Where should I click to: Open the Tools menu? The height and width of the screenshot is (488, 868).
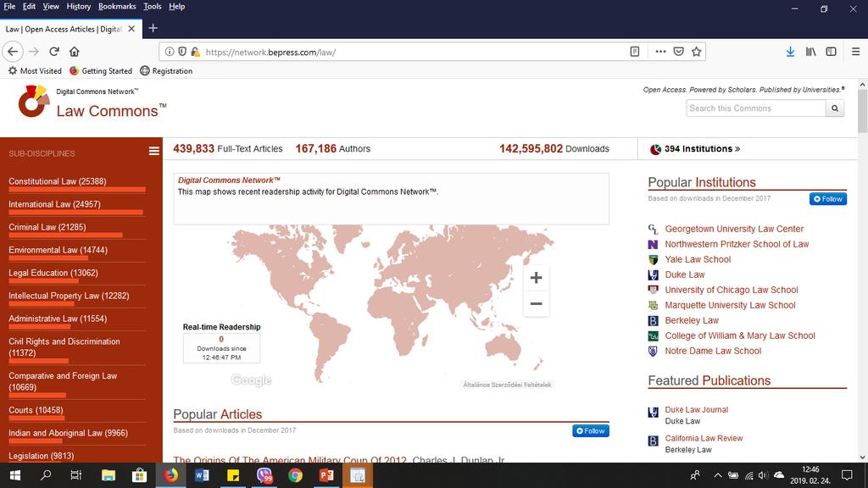pos(153,6)
